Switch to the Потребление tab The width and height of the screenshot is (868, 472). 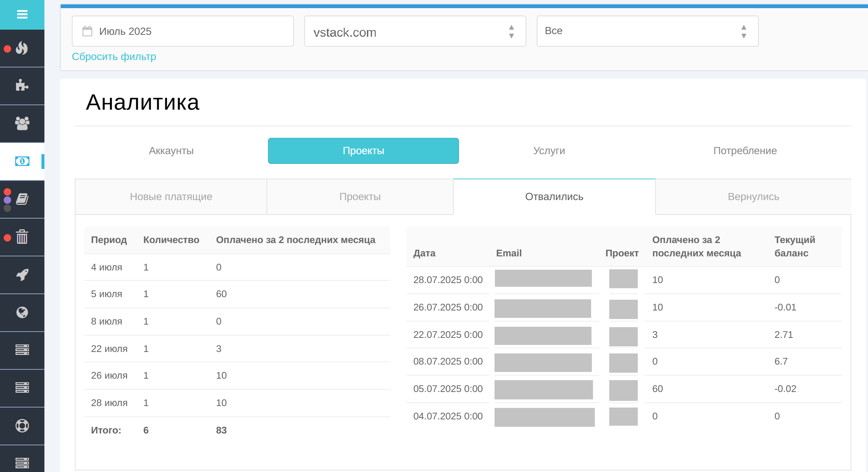[745, 151]
